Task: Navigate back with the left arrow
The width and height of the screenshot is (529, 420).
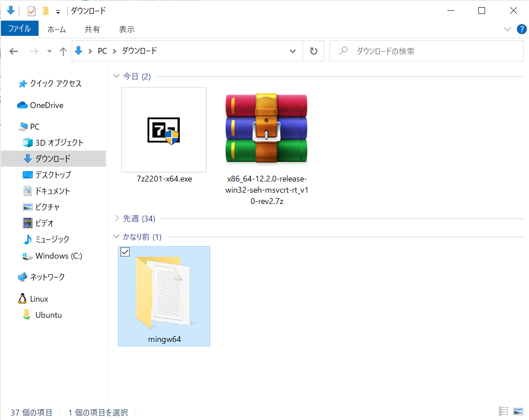Action: click(13, 51)
